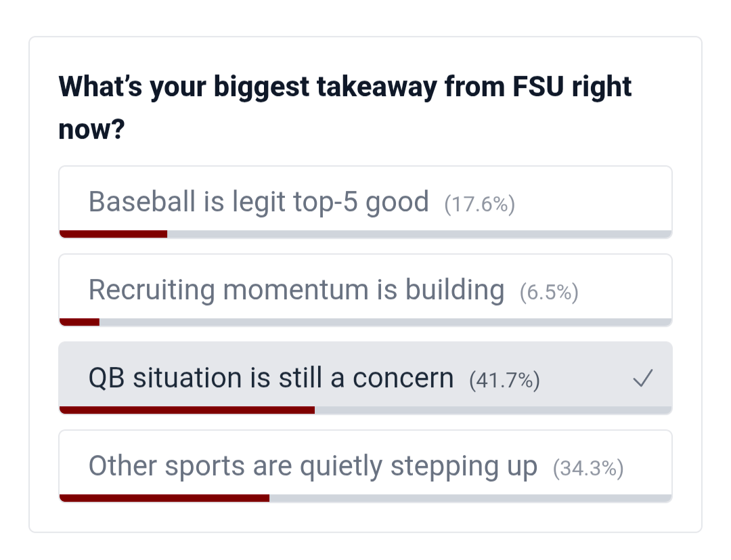Click the 41.7% result for QB option
Viewport: 731px width, 560px height.
tap(504, 381)
